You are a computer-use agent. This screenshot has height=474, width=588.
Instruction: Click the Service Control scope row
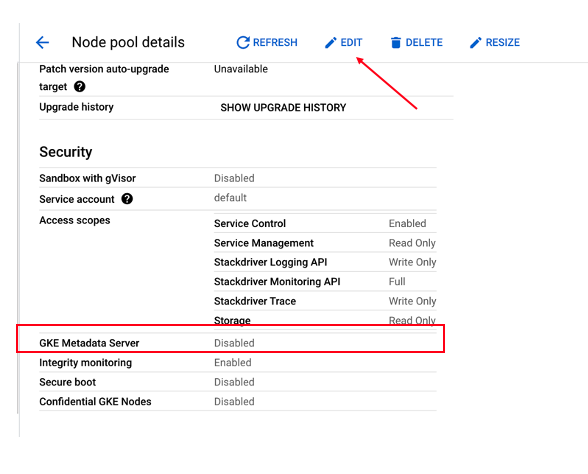point(325,224)
